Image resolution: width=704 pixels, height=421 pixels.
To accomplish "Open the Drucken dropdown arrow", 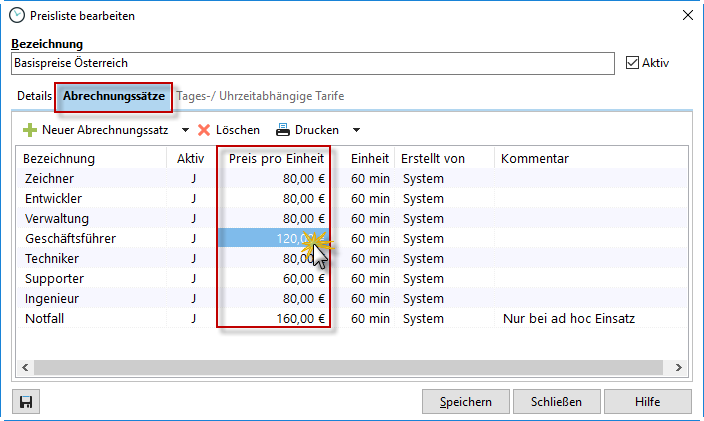I will click(356, 130).
